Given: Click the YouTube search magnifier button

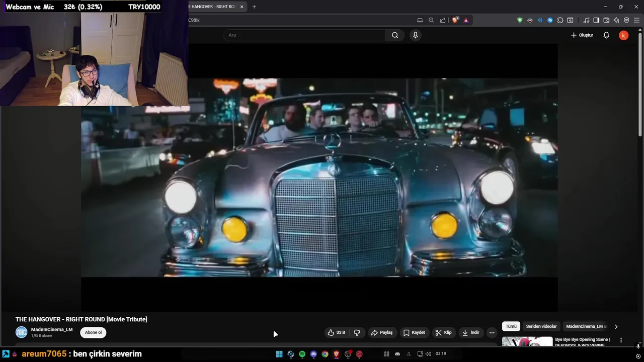Looking at the screenshot, I should click(395, 35).
